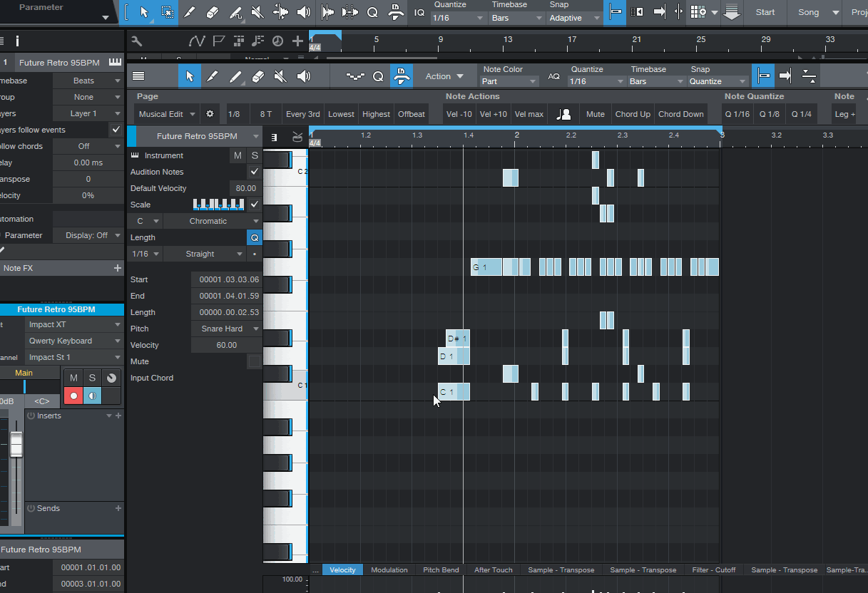Click the record arm button on channel

(73, 396)
